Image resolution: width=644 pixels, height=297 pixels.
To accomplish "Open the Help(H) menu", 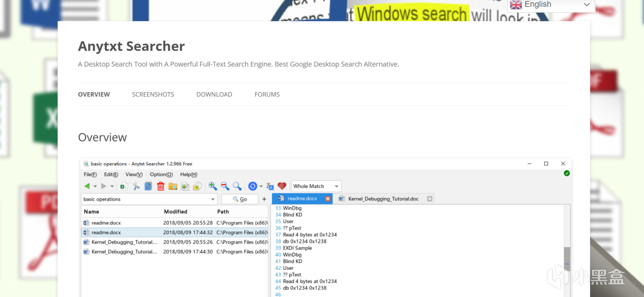I will pyautogui.click(x=189, y=174).
